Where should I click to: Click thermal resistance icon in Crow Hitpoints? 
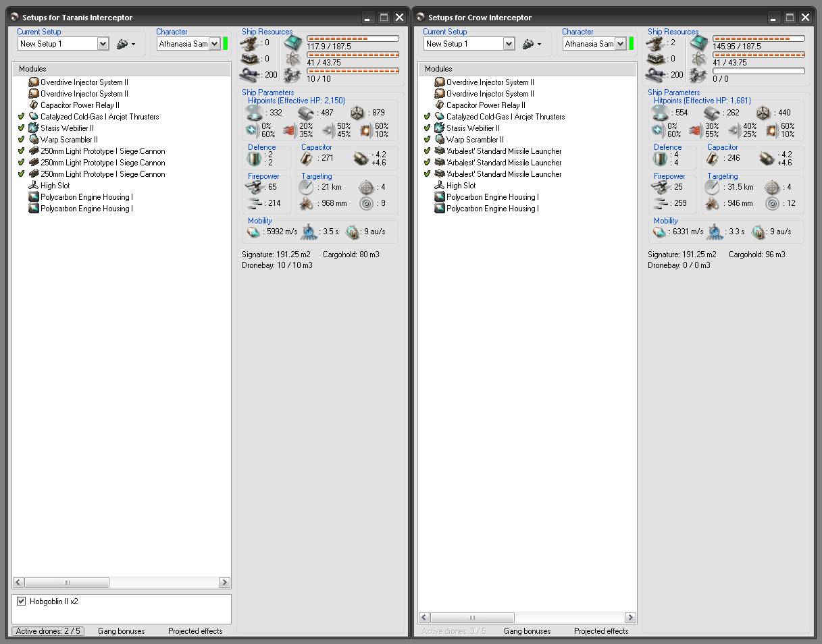695,130
